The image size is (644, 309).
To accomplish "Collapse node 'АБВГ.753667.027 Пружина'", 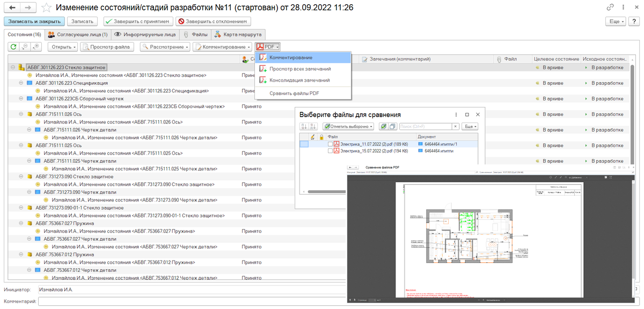I will click(x=21, y=223).
